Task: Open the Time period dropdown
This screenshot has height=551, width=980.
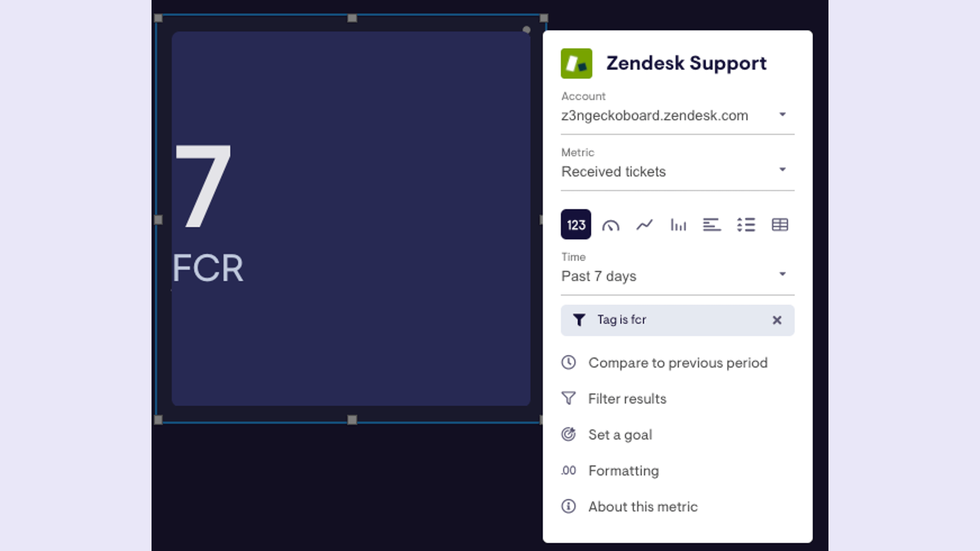Action: point(673,275)
